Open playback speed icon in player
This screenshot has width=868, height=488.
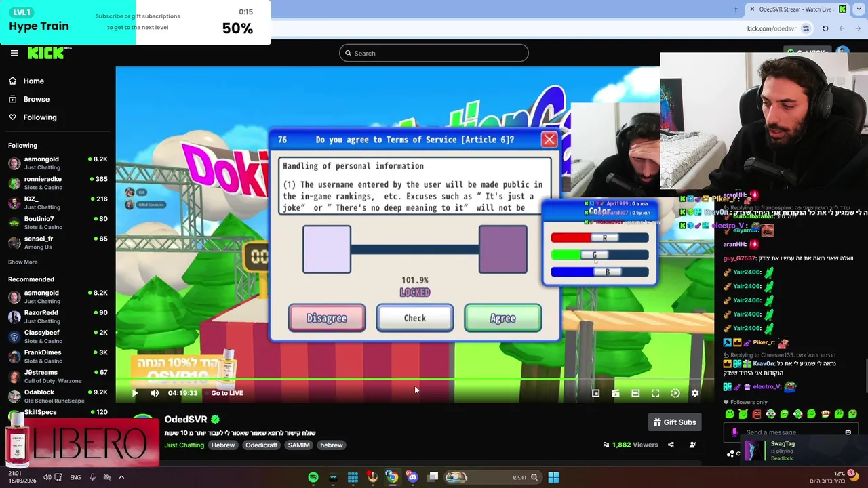pos(675,393)
